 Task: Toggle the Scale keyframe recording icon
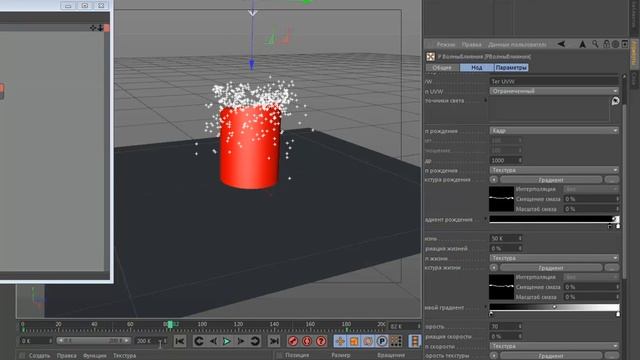pyautogui.click(x=354, y=341)
